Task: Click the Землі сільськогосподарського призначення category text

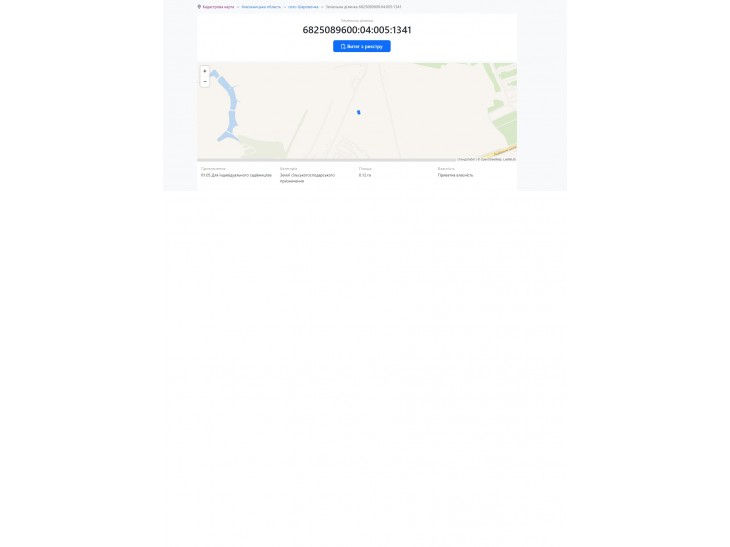Action: [x=307, y=178]
